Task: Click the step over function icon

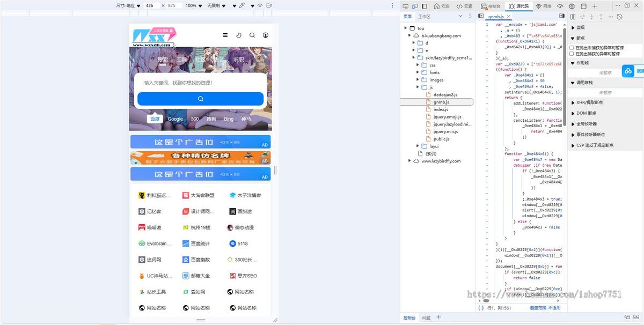Action: coord(582,17)
